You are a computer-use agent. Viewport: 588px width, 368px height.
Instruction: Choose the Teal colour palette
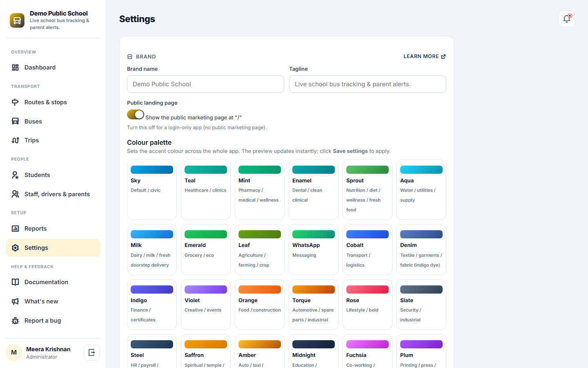[206, 190]
